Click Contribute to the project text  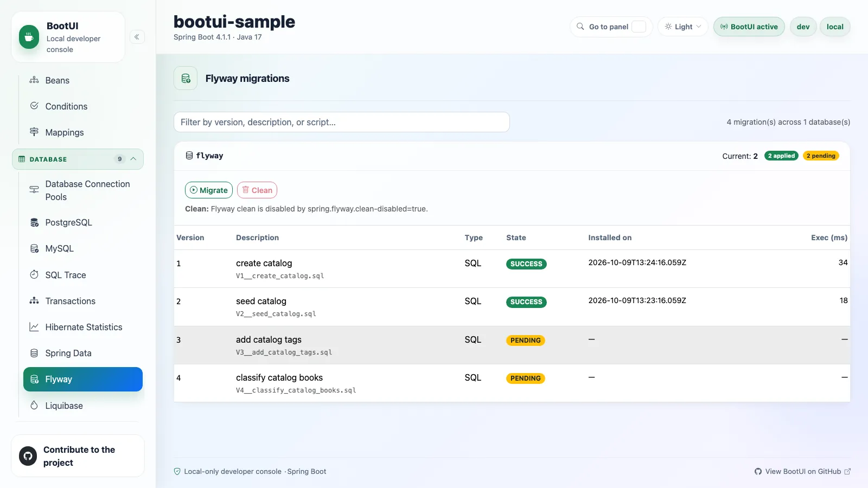79,456
